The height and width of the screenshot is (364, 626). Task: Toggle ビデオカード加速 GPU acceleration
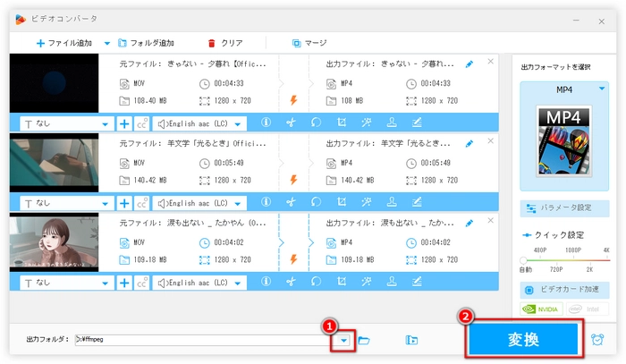pos(564,291)
